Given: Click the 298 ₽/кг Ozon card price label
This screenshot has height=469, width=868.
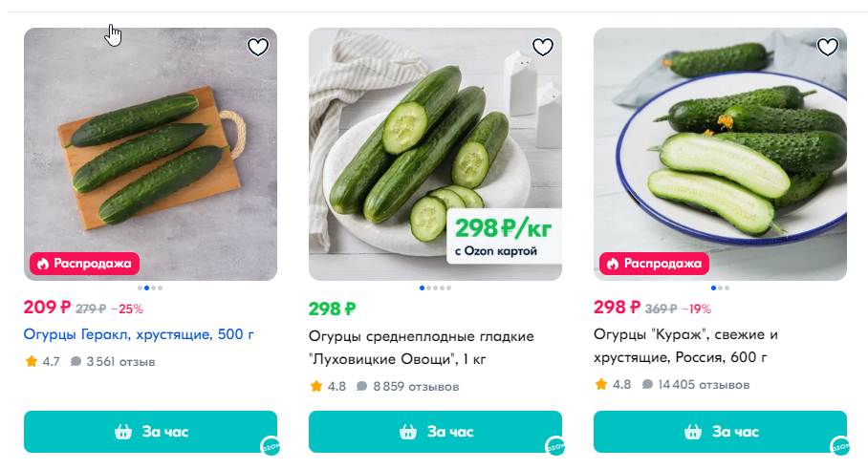Looking at the screenshot, I should 504,236.
